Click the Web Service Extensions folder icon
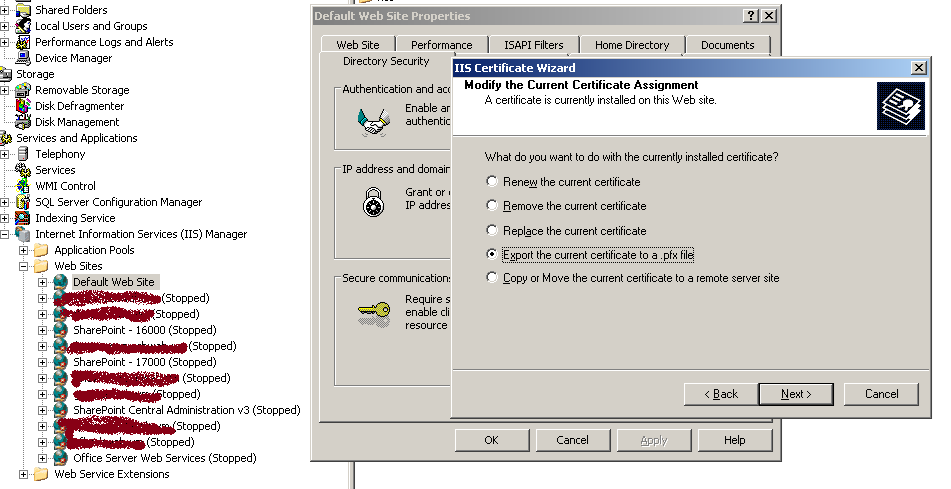This screenshot has height=489, width=951. (41, 474)
